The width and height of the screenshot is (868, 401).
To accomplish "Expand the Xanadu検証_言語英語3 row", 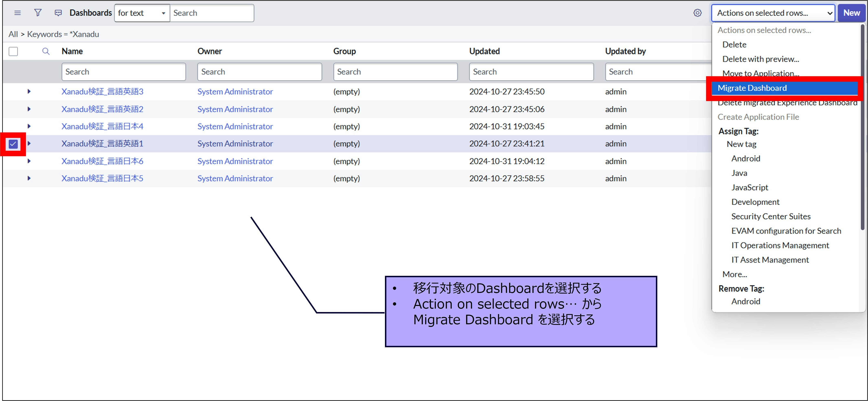I will pos(29,91).
